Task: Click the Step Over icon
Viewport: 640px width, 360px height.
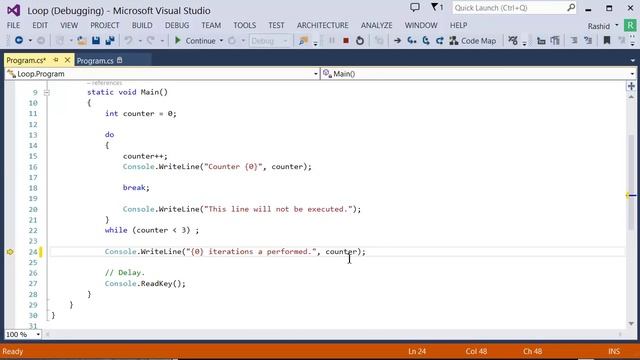Action: (426, 40)
